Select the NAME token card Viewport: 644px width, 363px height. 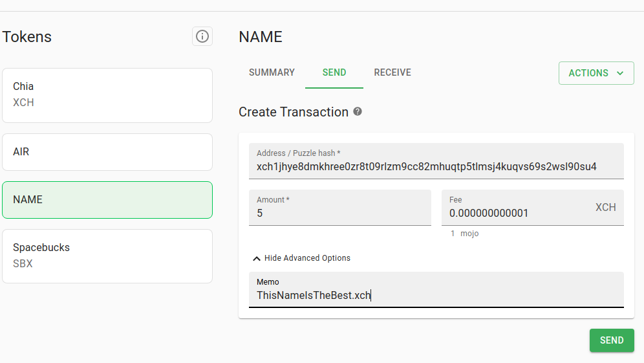[107, 200]
